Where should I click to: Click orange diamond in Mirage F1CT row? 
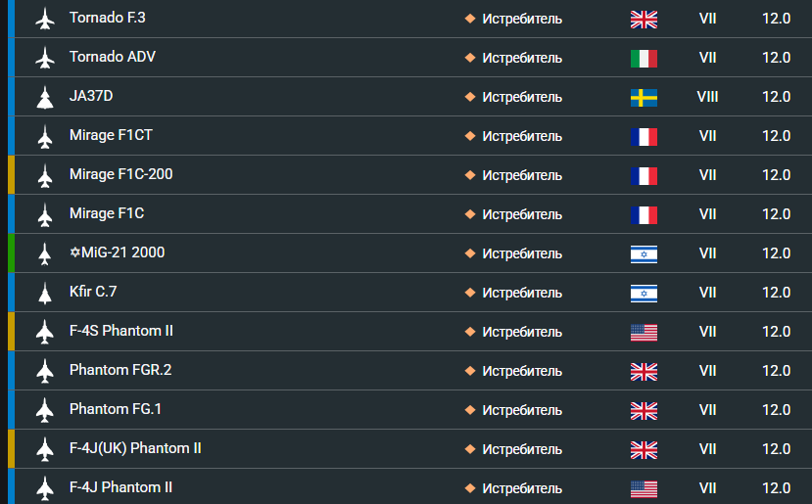pos(470,136)
